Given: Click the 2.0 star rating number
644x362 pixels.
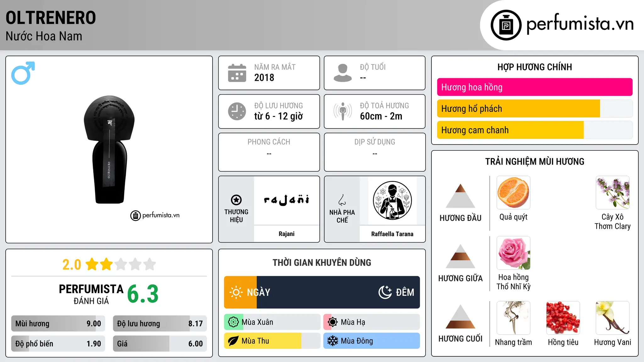Looking at the screenshot, I should (x=72, y=265).
